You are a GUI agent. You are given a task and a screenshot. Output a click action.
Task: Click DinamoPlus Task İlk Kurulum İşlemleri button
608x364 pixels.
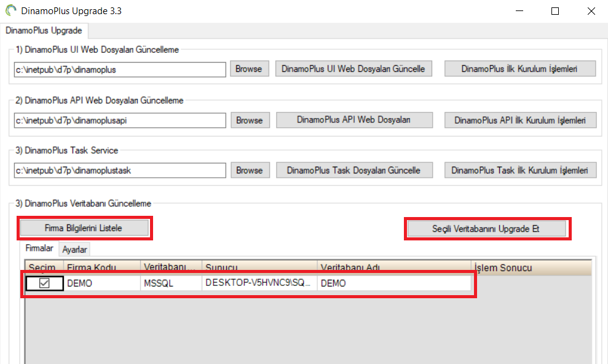click(520, 170)
